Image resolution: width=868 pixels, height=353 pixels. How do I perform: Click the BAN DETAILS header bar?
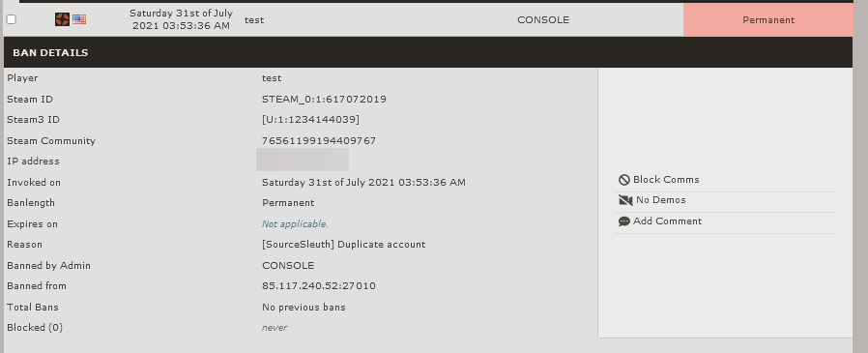(428, 52)
